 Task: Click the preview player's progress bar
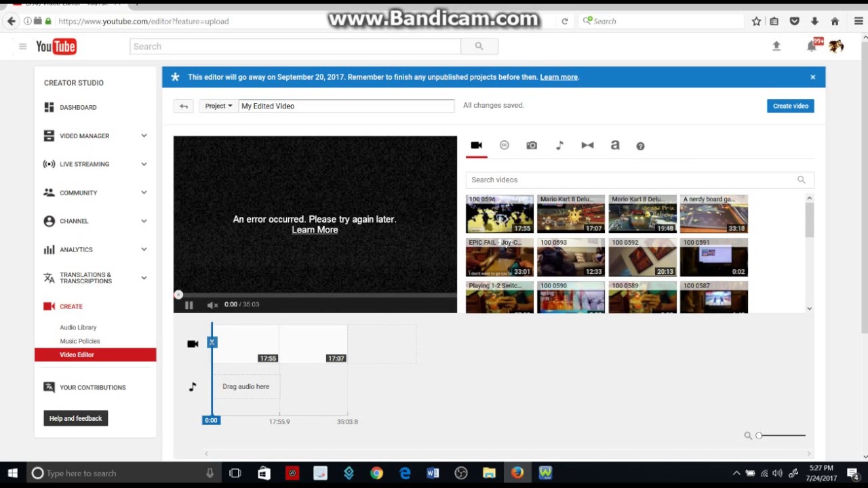point(315,295)
